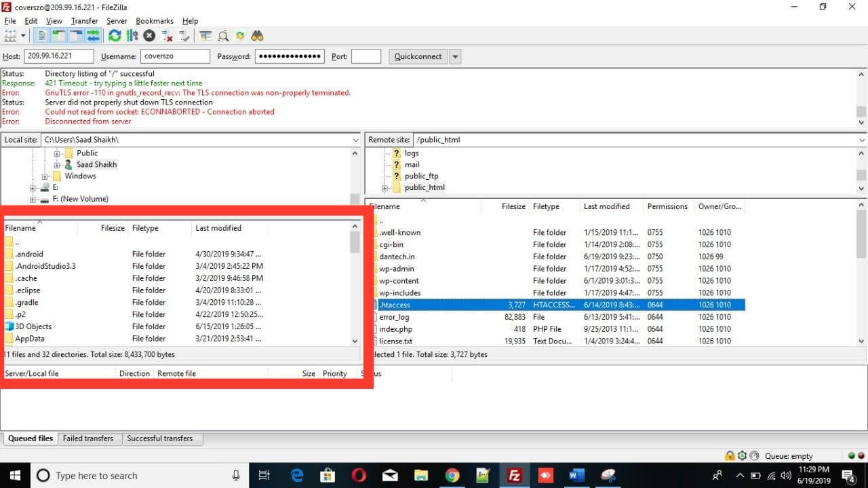
Task: Sort remote files by Last modified column
Action: click(611, 206)
